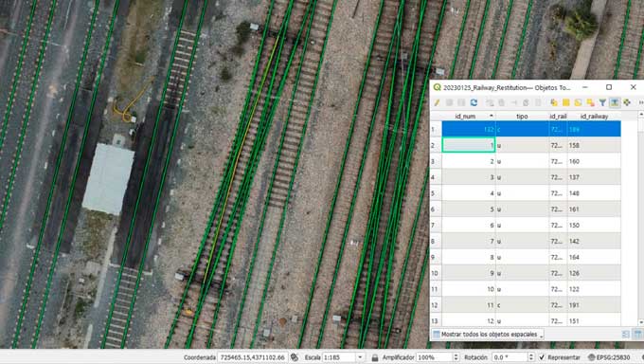Select row 5 header in attribute table
This screenshot has width=644, height=364.
[436, 193]
